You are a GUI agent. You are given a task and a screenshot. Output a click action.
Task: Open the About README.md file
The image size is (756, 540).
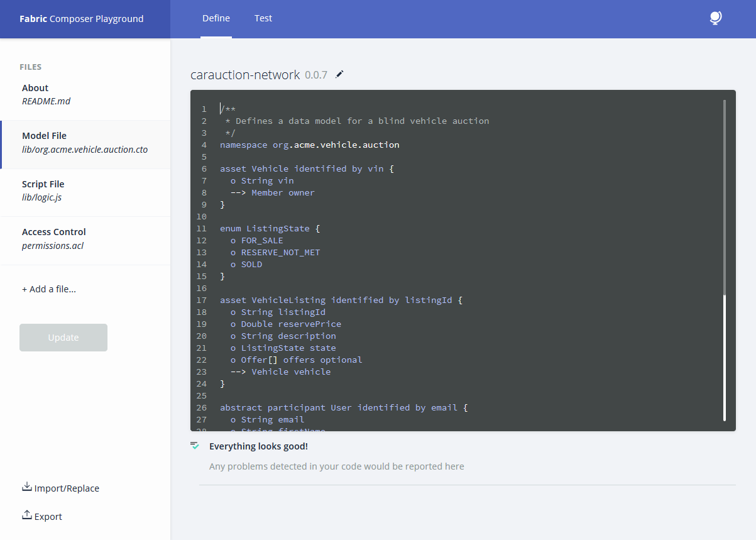pyautogui.click(x=85, y=94)
